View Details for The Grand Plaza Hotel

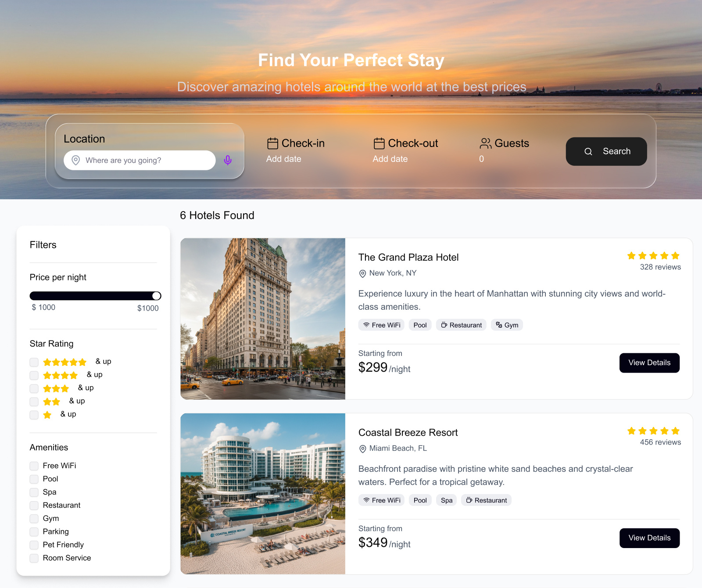pyautogui.click(x=649, y=363)
